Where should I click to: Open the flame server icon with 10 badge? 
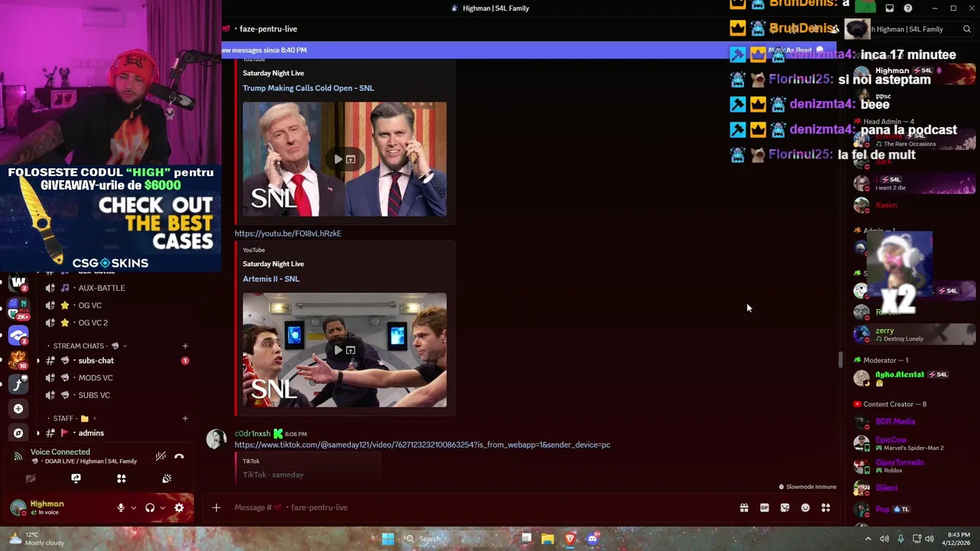[18, 360]
